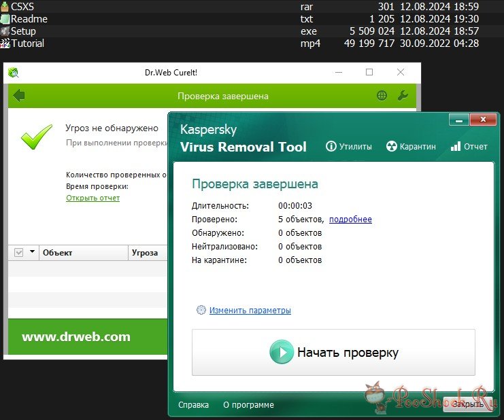The width and height of the screenshot is (504, 420).
Task: Click the Проверка завершена heading in Kaspersky
Action: [255, 184]
